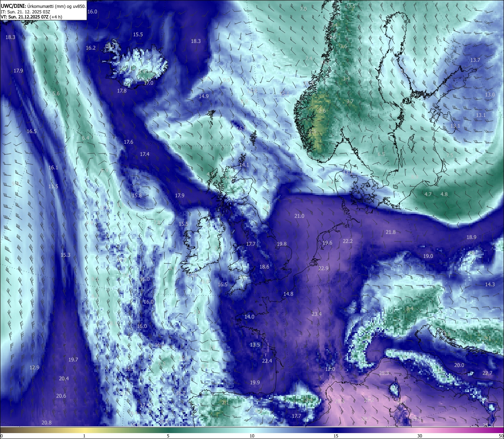Click the 6.5 value over southern Sweden

click(x=381, y=154)
